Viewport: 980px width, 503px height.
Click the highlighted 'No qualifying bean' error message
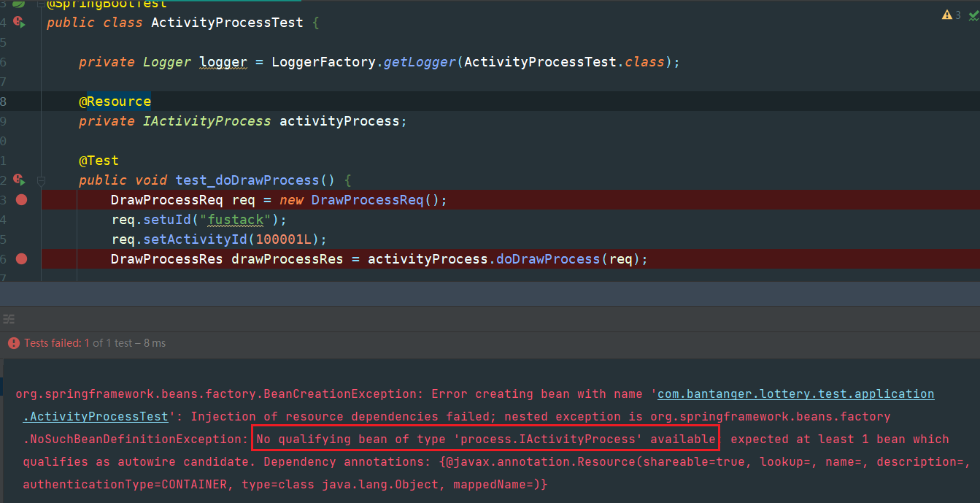pyautogui.click(x=486, y=439)
